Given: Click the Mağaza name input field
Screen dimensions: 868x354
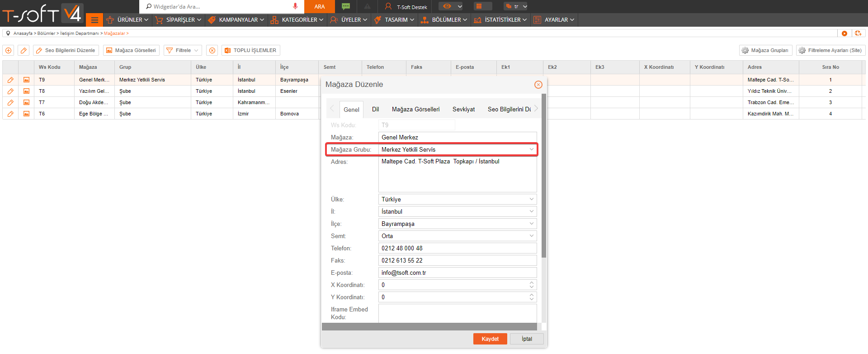Looking at the screenshot, I should tap(458, 137).
